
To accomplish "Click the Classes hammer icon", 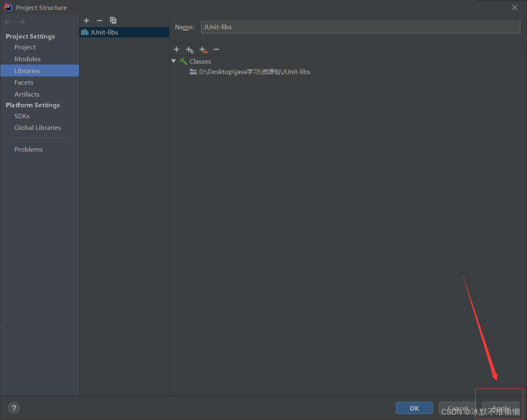I will (x=183, y=61).
